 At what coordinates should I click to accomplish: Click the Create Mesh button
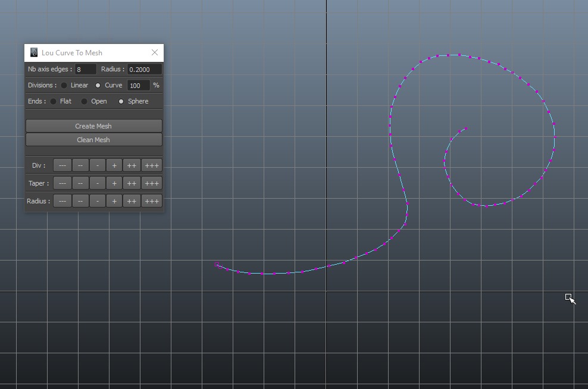pyautogui.click(x=93, y=126)
